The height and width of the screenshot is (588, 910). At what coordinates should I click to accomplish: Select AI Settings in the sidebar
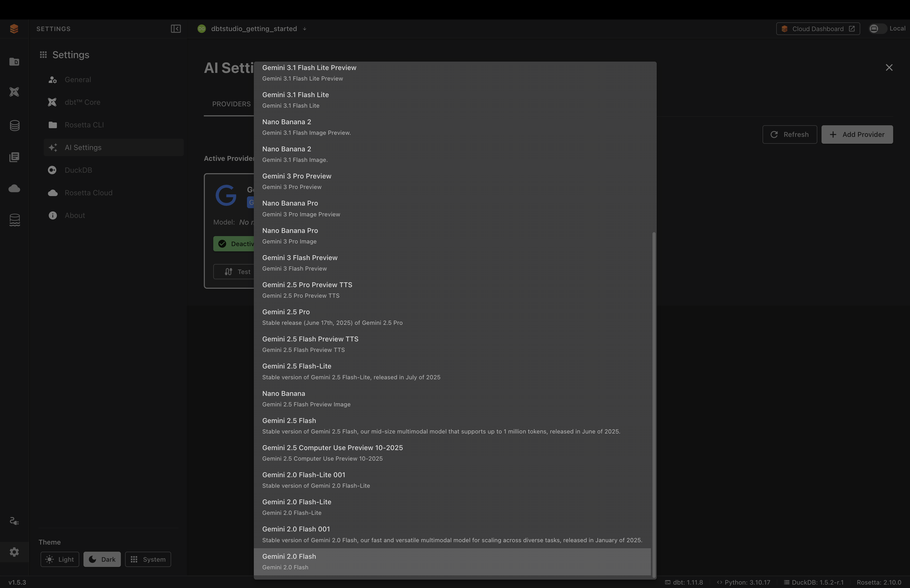[x=113, y=147]
